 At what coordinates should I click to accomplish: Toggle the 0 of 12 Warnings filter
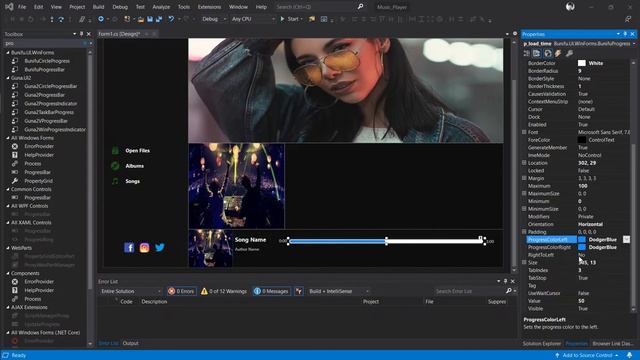coord(224,291)
